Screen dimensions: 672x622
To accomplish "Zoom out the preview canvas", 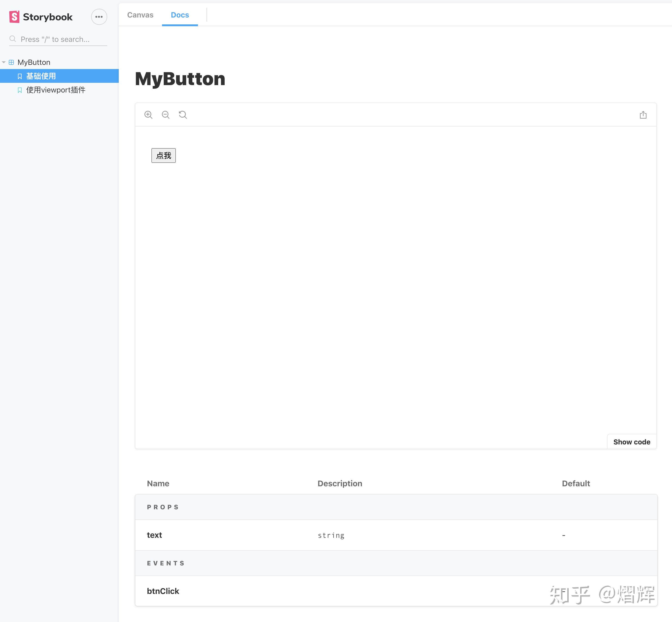I will [x=166, y=114].
